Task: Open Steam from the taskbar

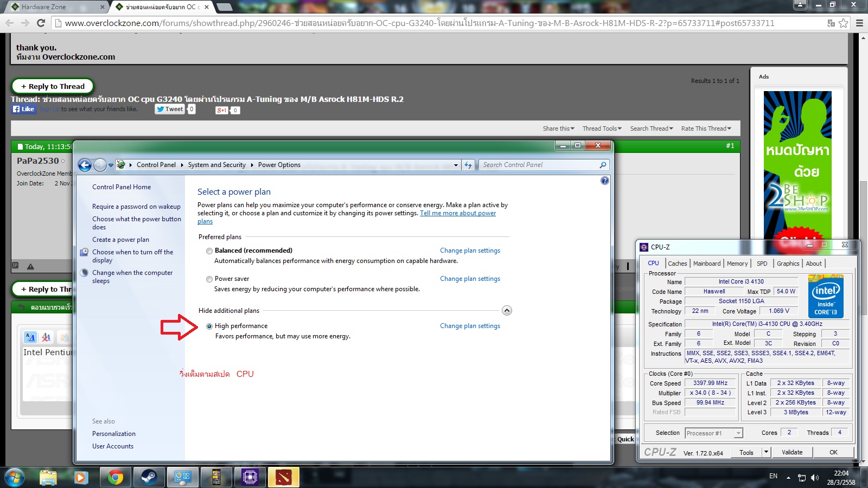Action: (149, 477)
